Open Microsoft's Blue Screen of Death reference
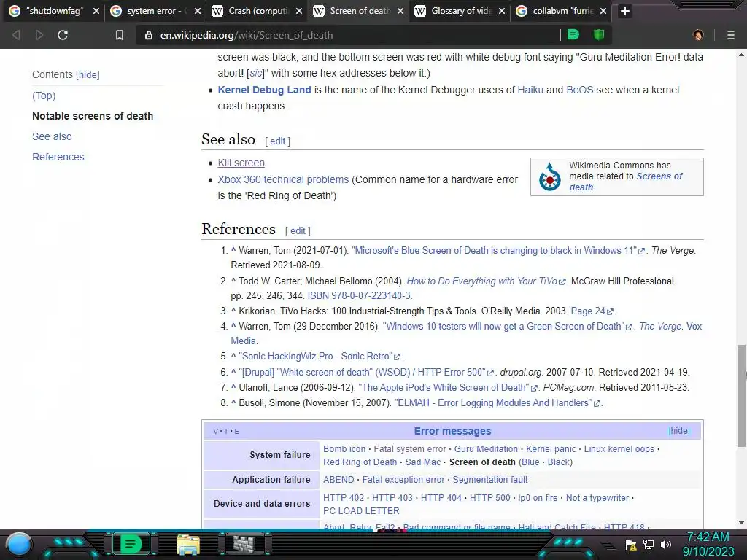Screen dimensions: 747x560 tap(494, 251)
